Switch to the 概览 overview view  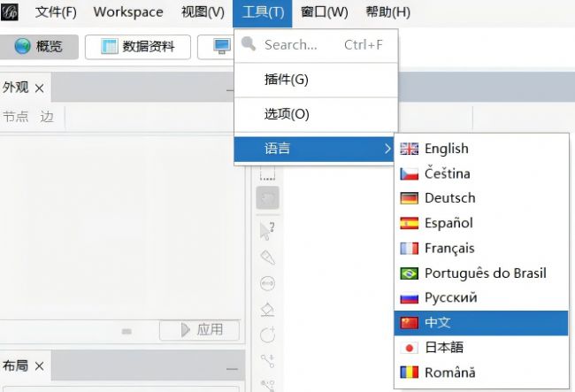40,47
